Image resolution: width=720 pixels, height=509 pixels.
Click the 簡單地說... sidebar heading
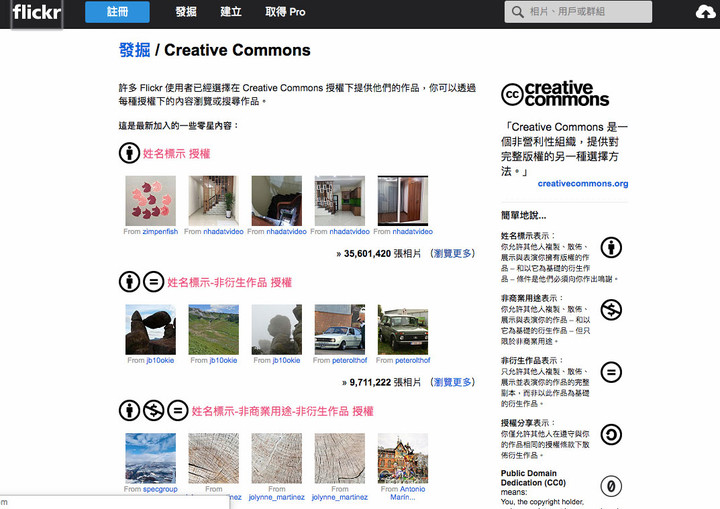tap(523, 215)
